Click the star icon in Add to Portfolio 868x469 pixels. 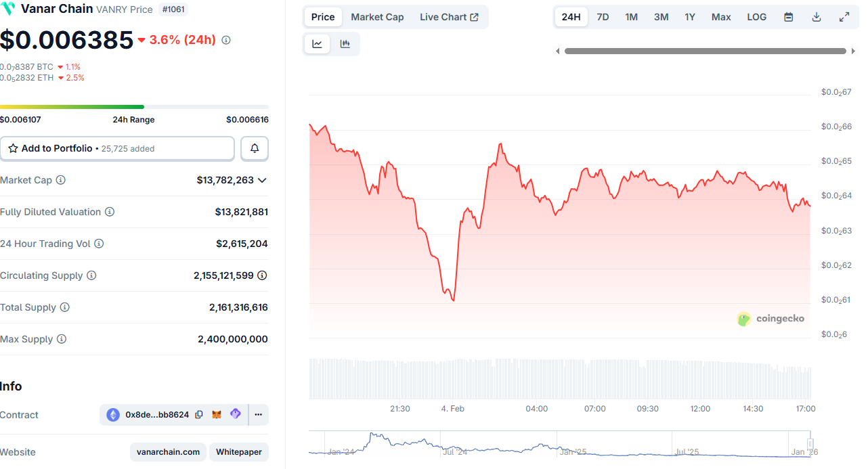point(13,148)
